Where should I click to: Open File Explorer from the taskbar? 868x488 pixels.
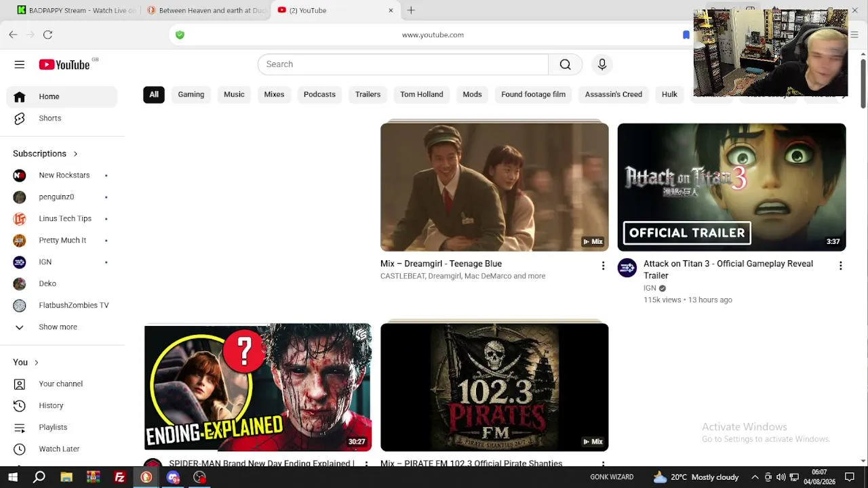tap(66, 477)
